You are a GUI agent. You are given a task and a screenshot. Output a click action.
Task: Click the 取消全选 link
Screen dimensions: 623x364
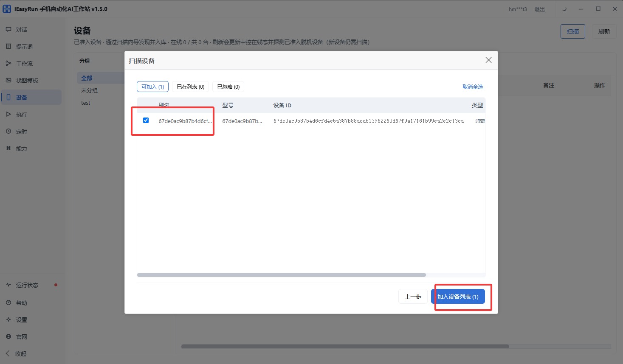[x=473, y=87]
